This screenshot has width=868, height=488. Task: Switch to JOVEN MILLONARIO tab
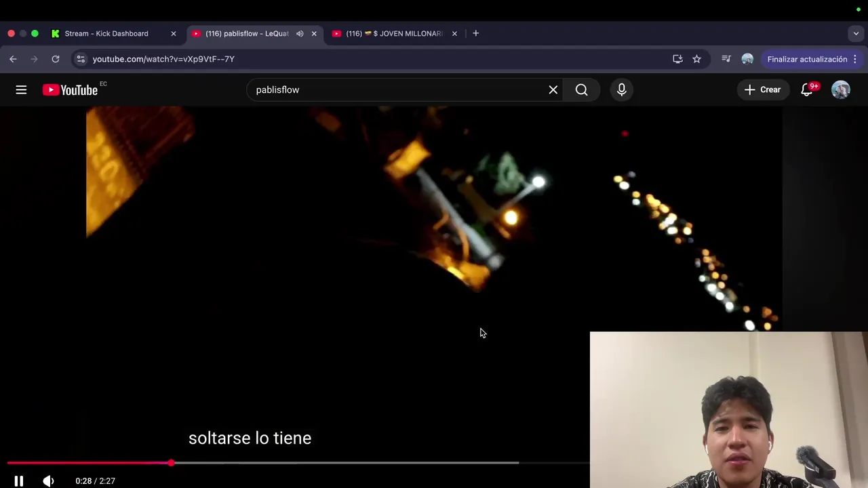coord(394,33)
